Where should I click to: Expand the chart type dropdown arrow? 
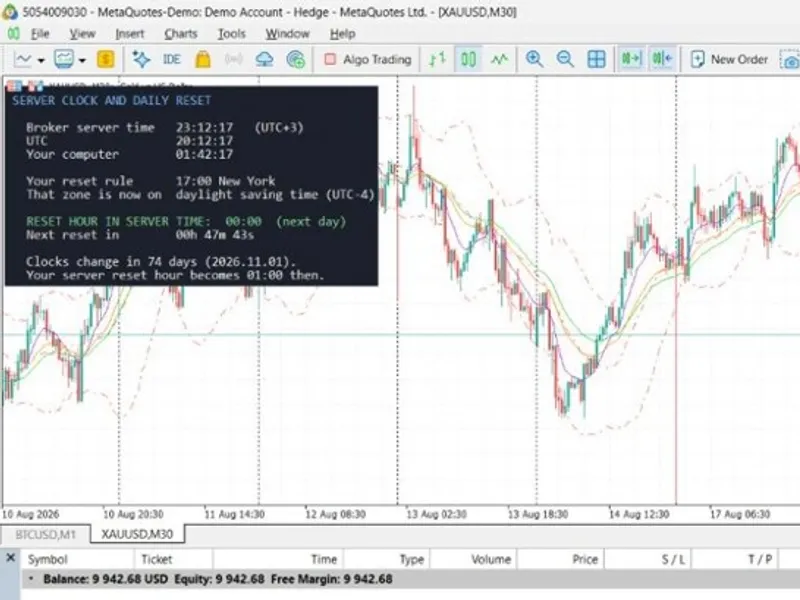pos(41,60)
